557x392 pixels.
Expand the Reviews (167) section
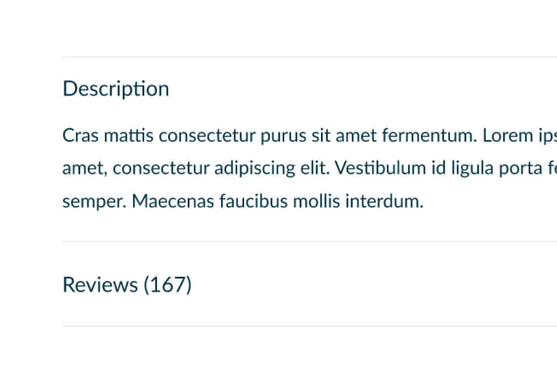point(127,284)
